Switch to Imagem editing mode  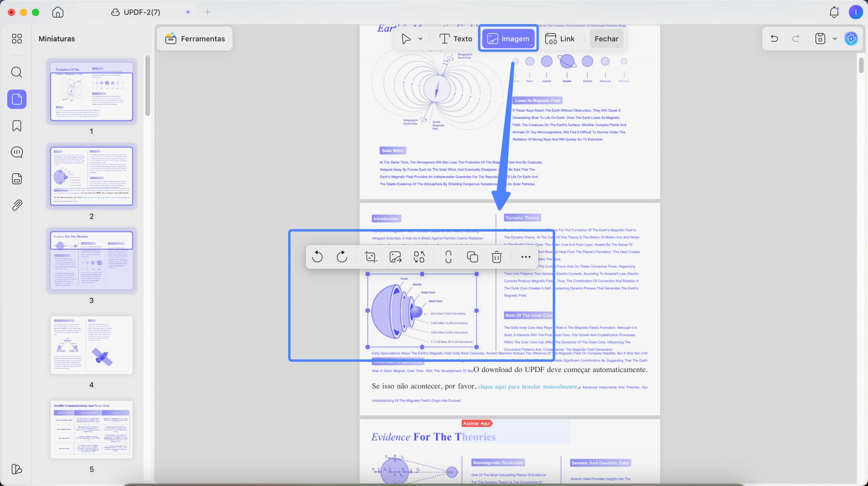[x=508, y=39]
